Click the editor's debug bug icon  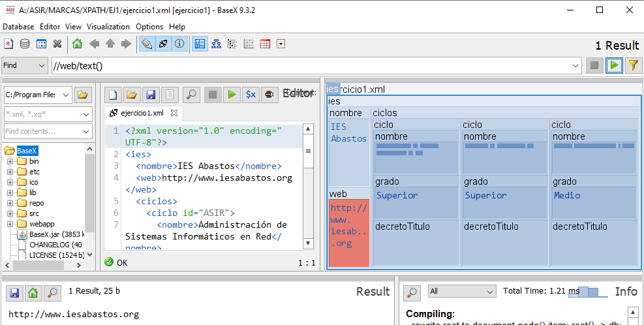pos(268,95)
